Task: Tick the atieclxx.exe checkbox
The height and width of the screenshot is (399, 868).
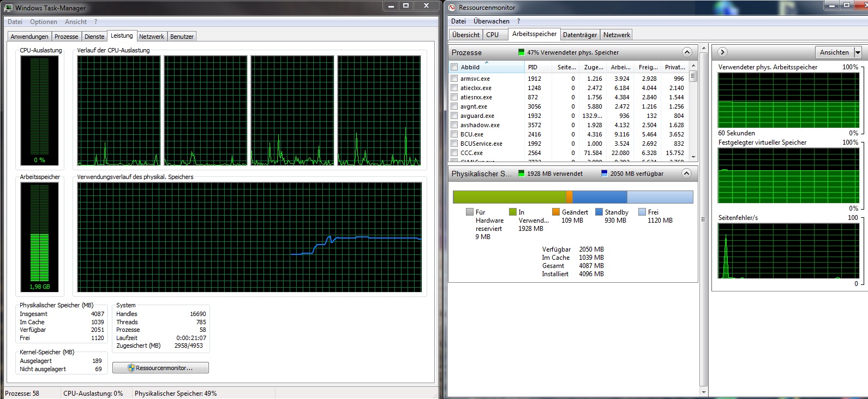Action: point(454,88)
